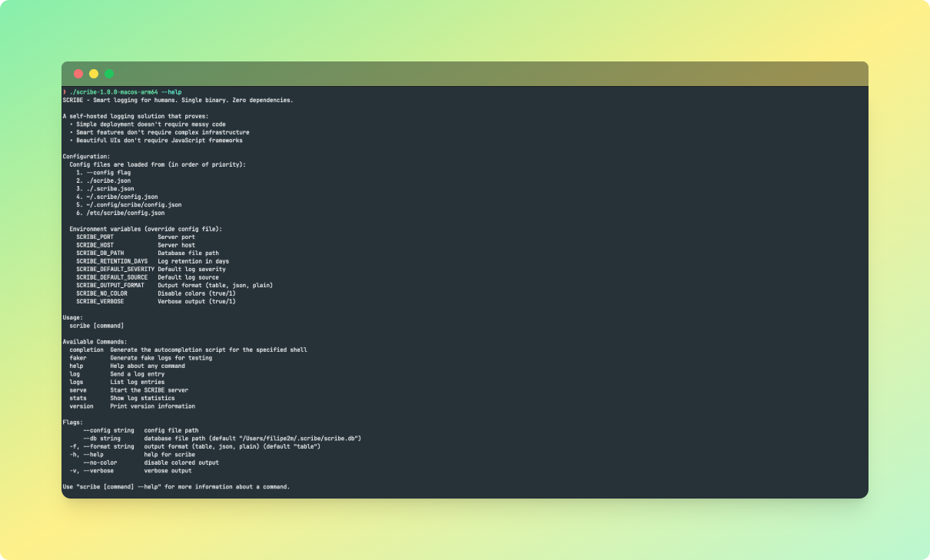Click the "version" command name

point(81,406)
